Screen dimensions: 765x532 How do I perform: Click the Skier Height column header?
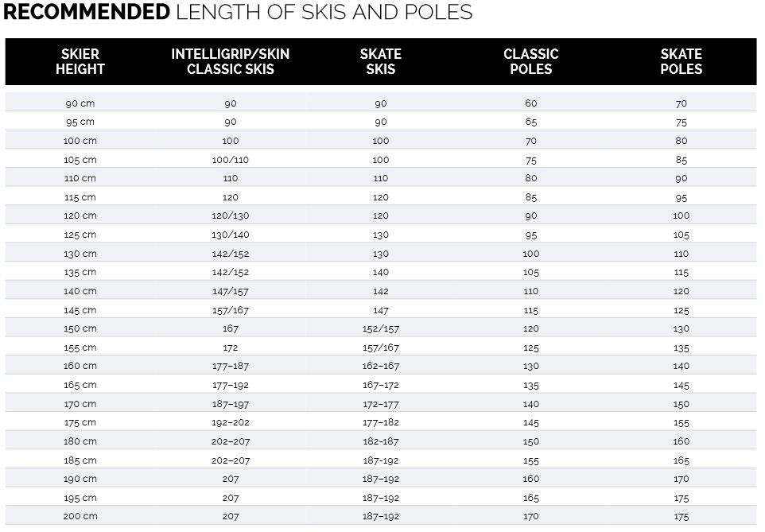coord(80,61)
